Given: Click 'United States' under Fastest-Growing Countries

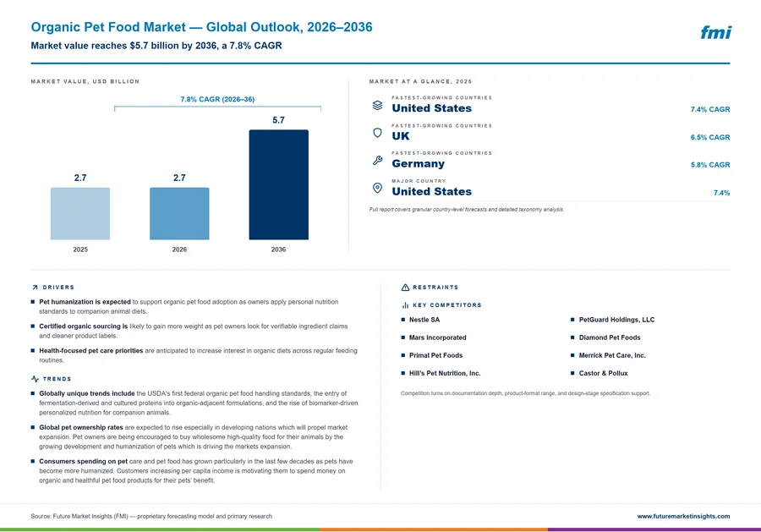Looking at the screenshot, I should 432,108.
